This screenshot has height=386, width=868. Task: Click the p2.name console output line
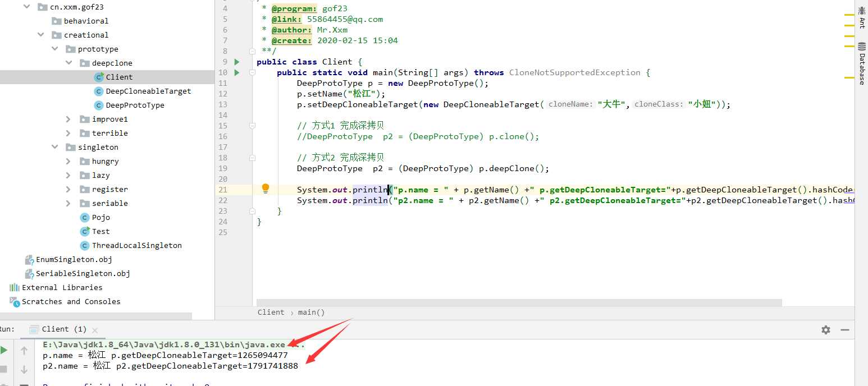170,366
